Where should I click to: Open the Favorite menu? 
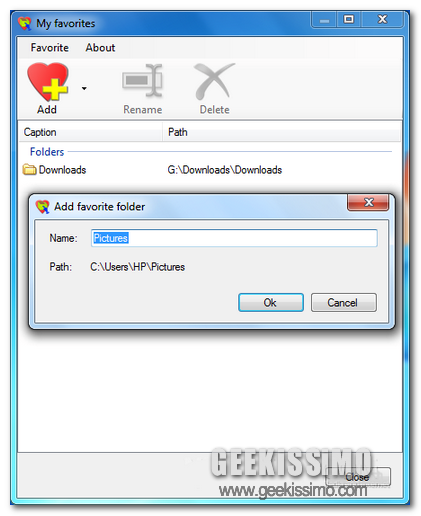[x=50, y=48]
